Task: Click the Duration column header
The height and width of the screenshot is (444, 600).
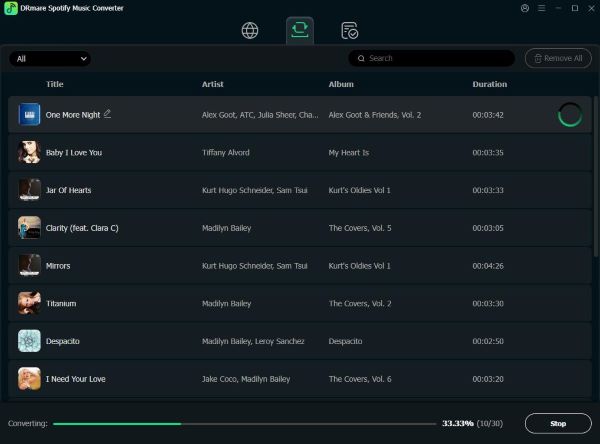Action: [x=489, y=84]
